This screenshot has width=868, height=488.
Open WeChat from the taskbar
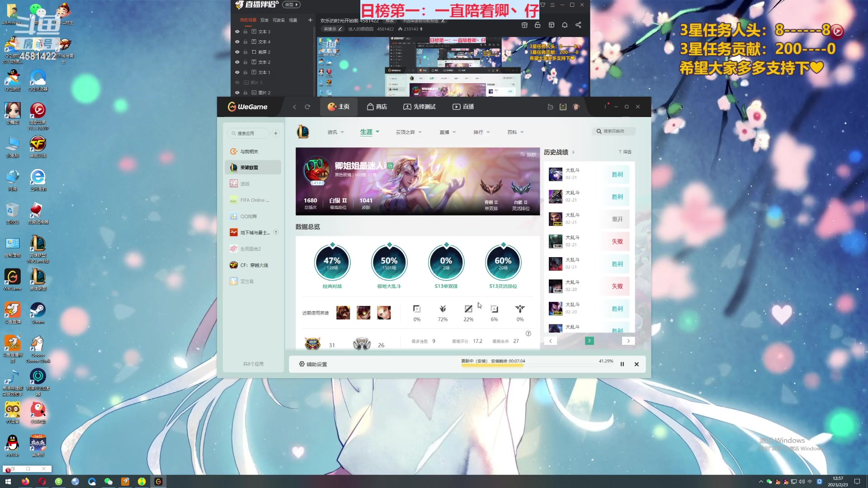pos(108,482)
